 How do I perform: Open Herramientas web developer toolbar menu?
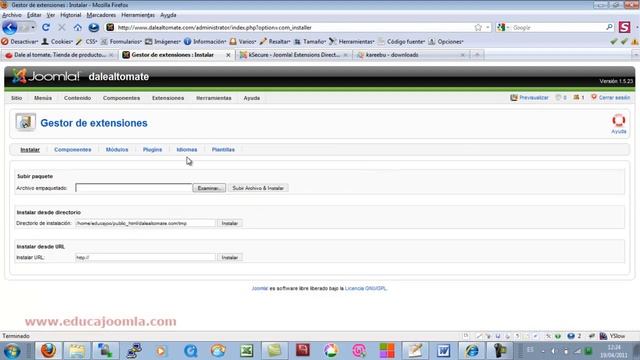pos(352,42)
